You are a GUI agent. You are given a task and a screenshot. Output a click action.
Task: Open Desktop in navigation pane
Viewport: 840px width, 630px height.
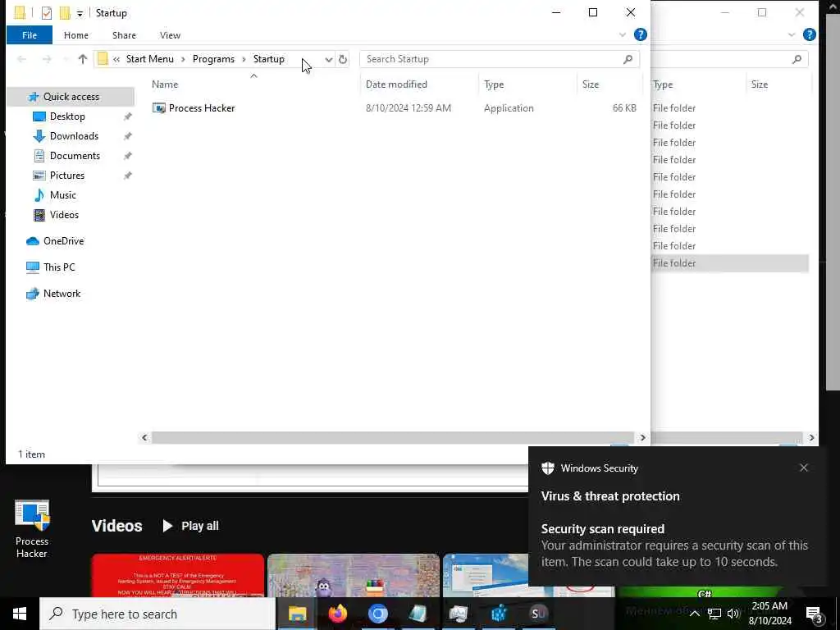(x=67, y=116)
